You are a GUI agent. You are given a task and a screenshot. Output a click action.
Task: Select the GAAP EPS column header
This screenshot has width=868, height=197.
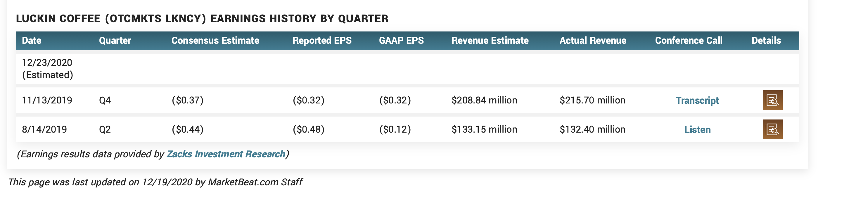coord(401,41)
